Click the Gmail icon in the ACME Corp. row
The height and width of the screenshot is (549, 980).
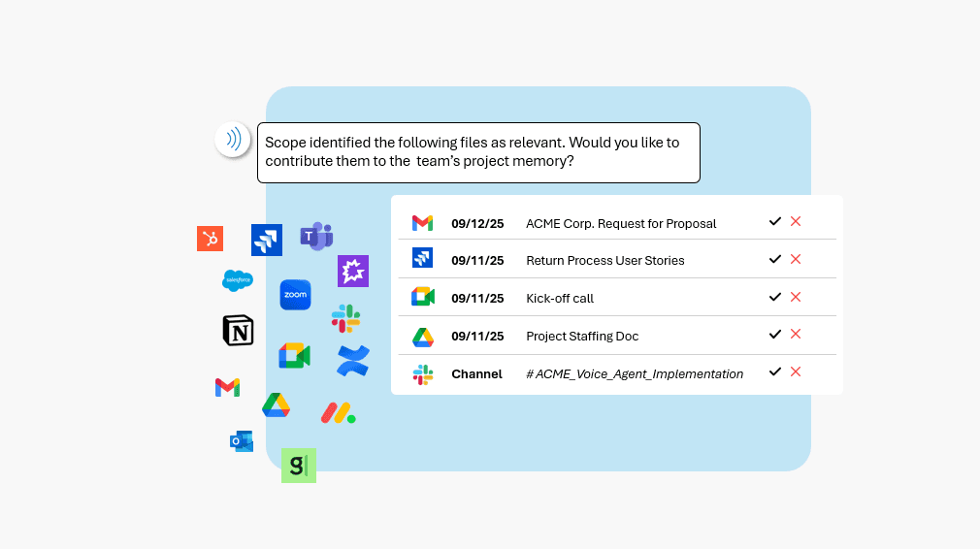(422, 223)
